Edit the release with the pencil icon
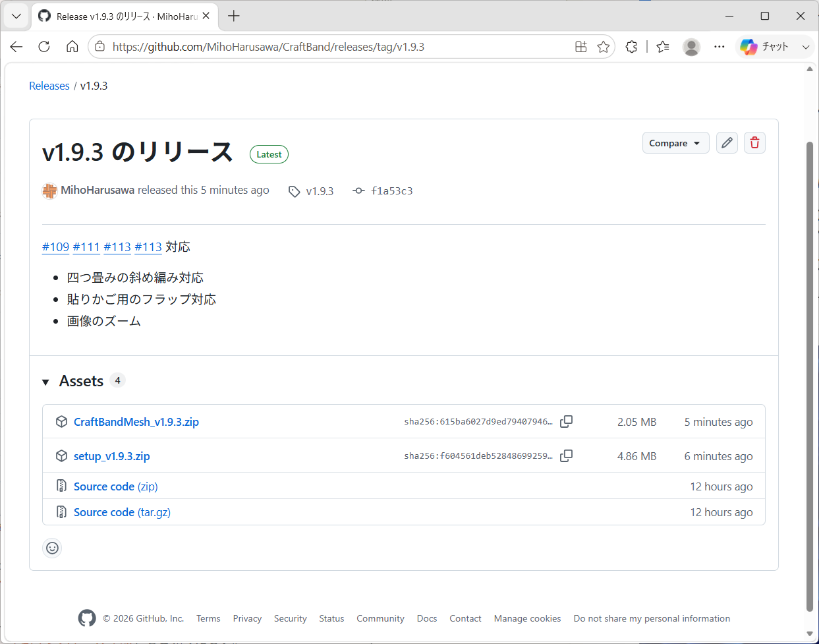819x644 pixels. 727,143
